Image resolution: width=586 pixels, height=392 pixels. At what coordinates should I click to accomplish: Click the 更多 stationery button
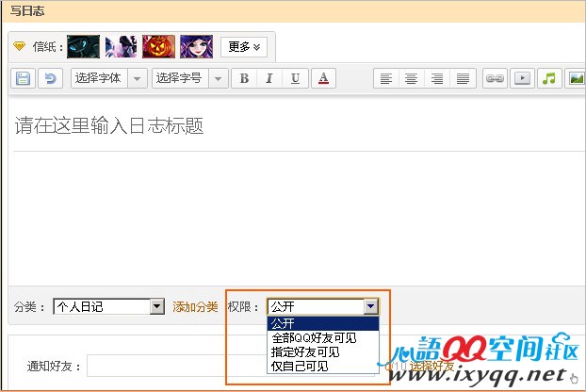(x=244, y=45)
